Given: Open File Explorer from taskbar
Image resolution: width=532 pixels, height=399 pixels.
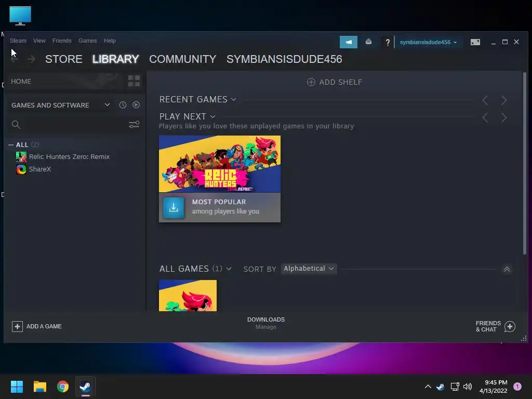Looking at the screenshot, I should [39, 387].
